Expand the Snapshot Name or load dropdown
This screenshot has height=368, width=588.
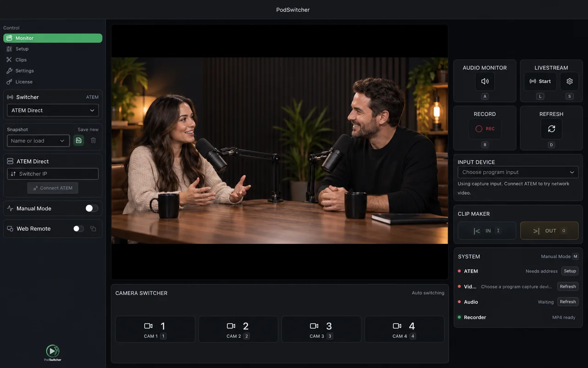pyautogui.click(x=38, y=141)
